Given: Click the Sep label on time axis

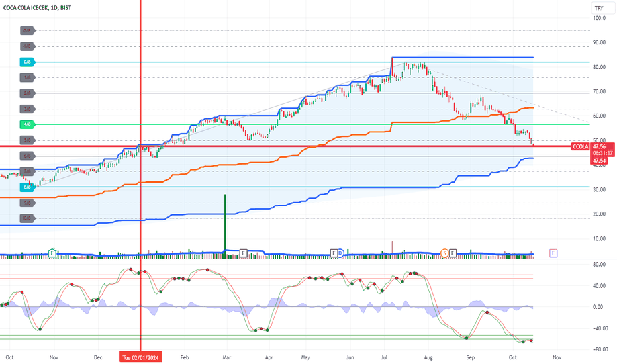Looking at the screenshot, I should tap(471, 357).
